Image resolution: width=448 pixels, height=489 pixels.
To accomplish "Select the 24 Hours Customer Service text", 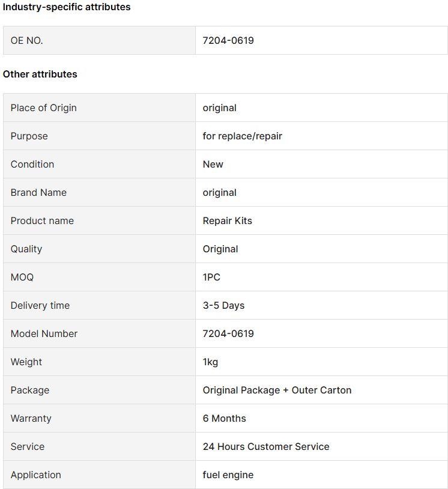I will (x=266, y=446).
